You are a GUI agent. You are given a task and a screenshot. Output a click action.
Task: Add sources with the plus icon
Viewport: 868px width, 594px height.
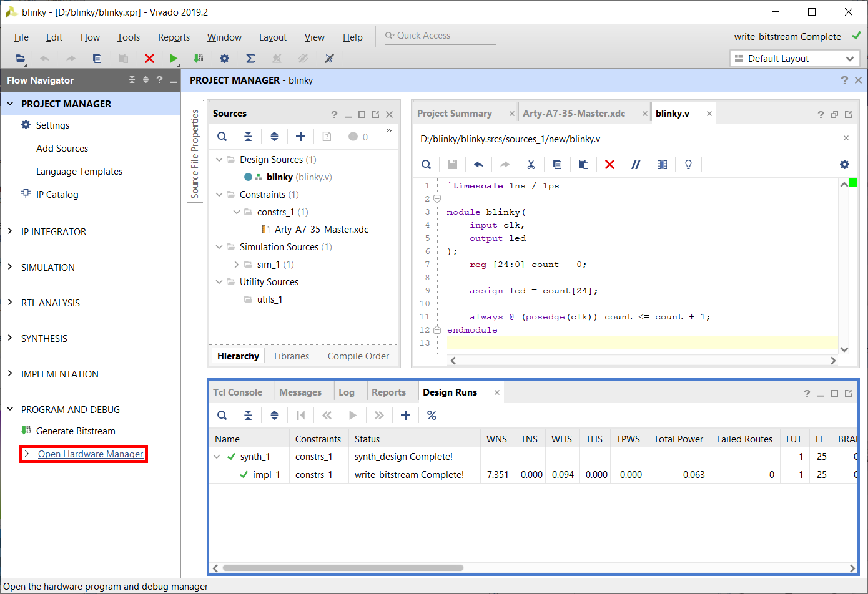[x=300, y=137]
